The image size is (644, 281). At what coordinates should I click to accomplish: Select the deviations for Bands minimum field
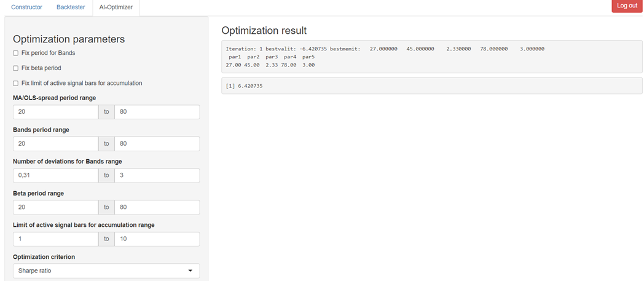click(x=55, y=176)
